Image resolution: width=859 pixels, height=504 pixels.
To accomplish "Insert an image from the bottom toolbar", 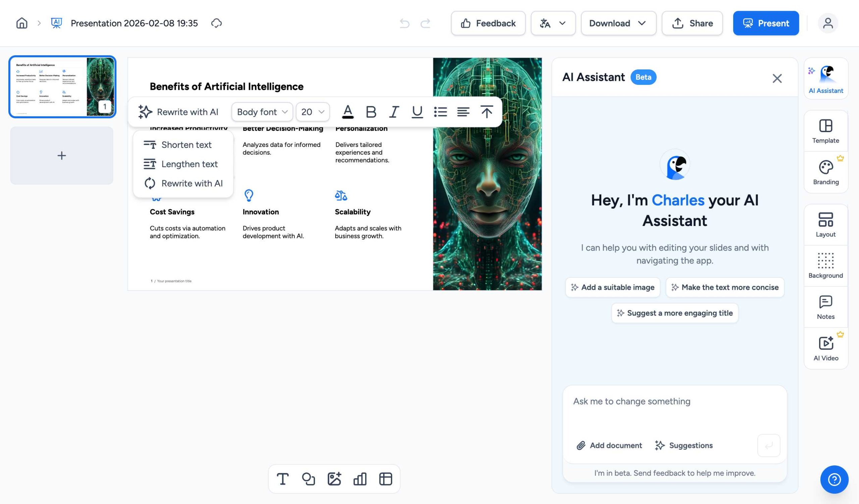I will 335,479.
